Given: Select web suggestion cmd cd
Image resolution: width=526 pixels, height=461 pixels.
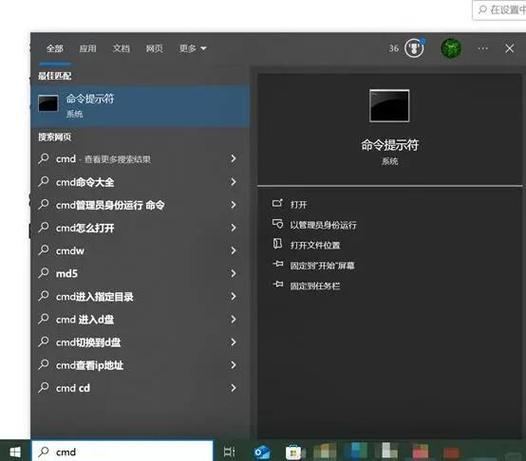Looking at the screenshot, I should (140, 388).
